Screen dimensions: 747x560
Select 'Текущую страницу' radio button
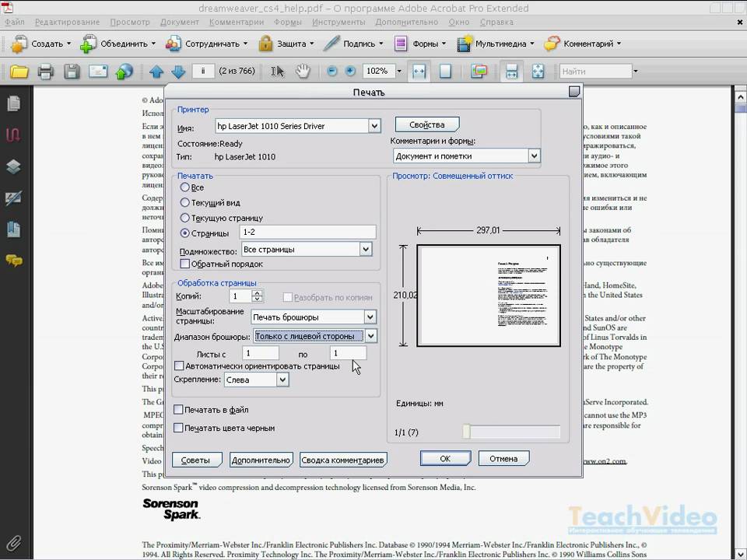[185, 218]
